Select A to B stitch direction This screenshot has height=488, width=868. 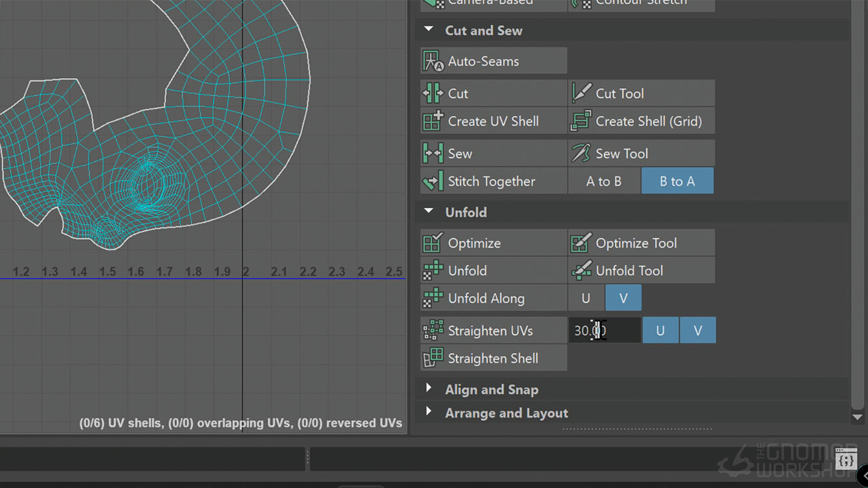coord(604,182)
